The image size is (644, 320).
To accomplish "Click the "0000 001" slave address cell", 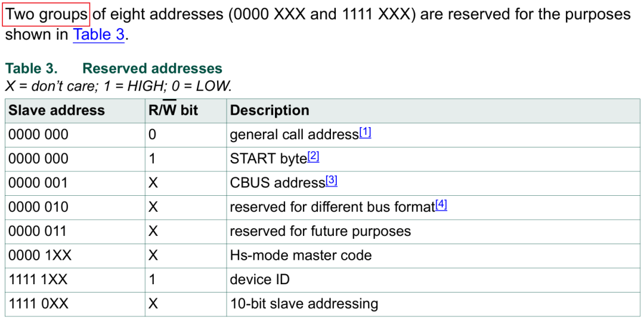I will pyautogui.click(x=39, y=183).
